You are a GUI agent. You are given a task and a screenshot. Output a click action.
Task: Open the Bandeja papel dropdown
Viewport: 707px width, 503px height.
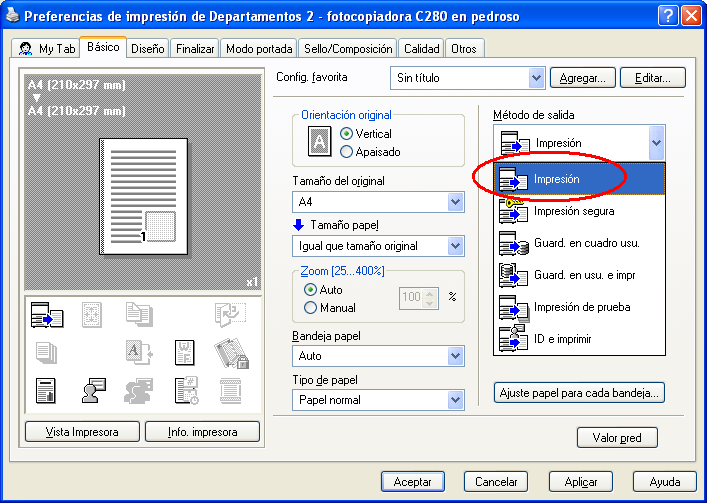[456, 356]
